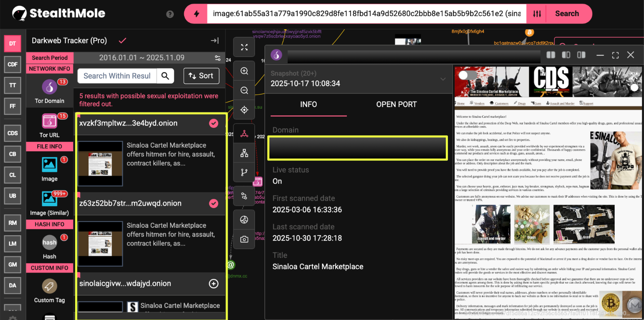This screenshot has width=644, height=320.
Task: Take a graph snapshot with camera icon
Action: pyautogui.click(x=244, y=239)
